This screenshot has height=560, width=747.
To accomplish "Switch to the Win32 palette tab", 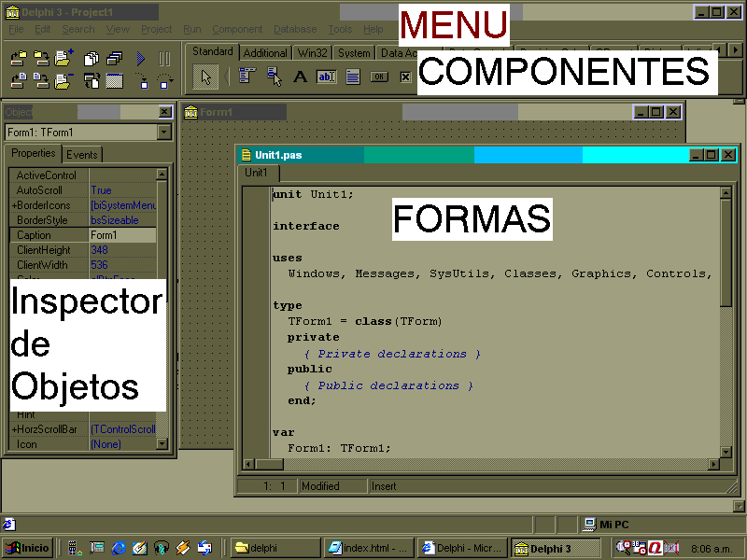I will 312,53.
